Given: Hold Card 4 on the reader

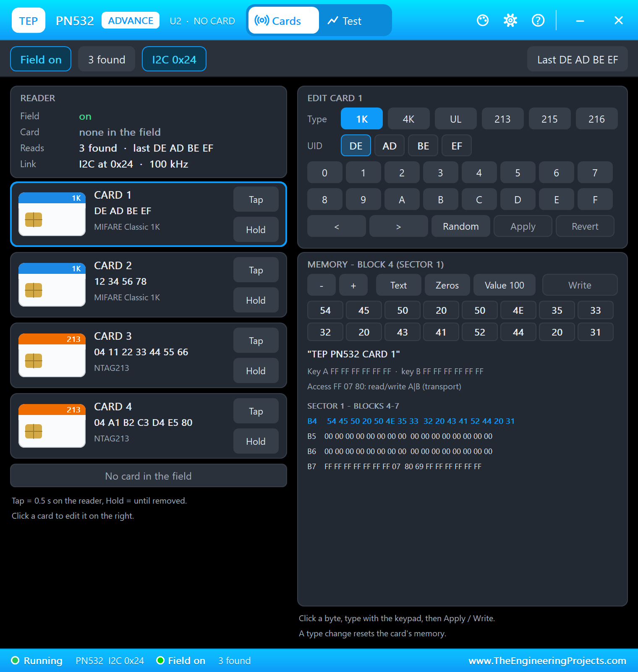Looking at the screenshot, I should tap(256, 441).
